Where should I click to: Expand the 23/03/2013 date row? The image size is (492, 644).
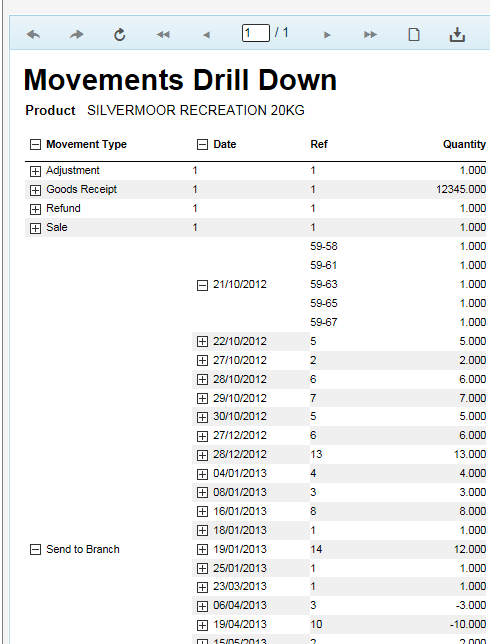tap(202, 587)
